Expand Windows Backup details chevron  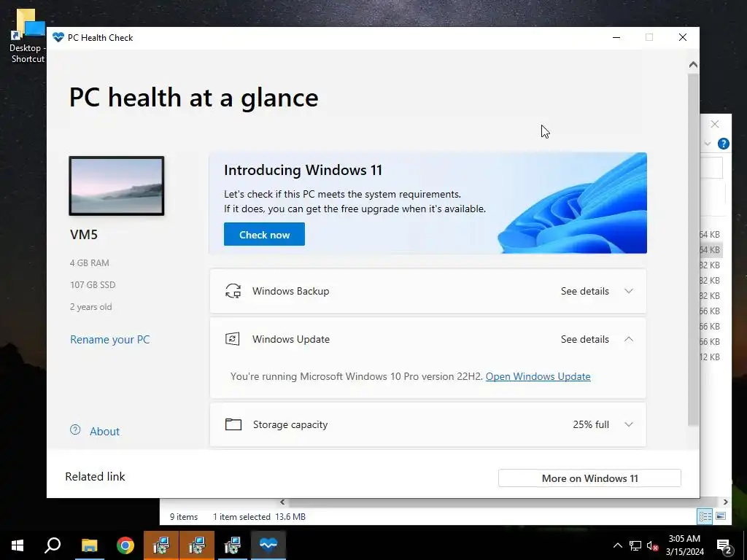(629, 291)
